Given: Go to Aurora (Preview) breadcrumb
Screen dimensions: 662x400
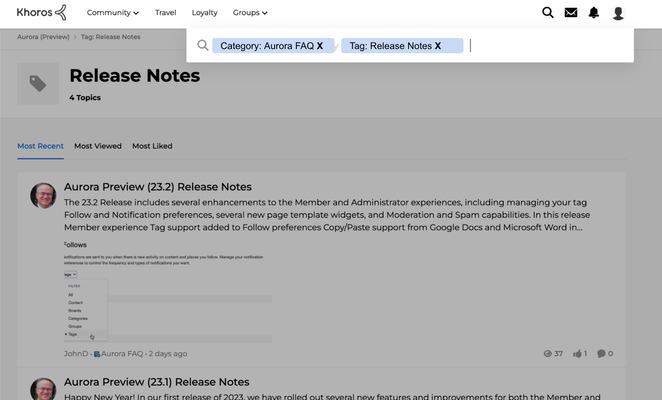Looking at the screenshot, I should click(43, 37).
